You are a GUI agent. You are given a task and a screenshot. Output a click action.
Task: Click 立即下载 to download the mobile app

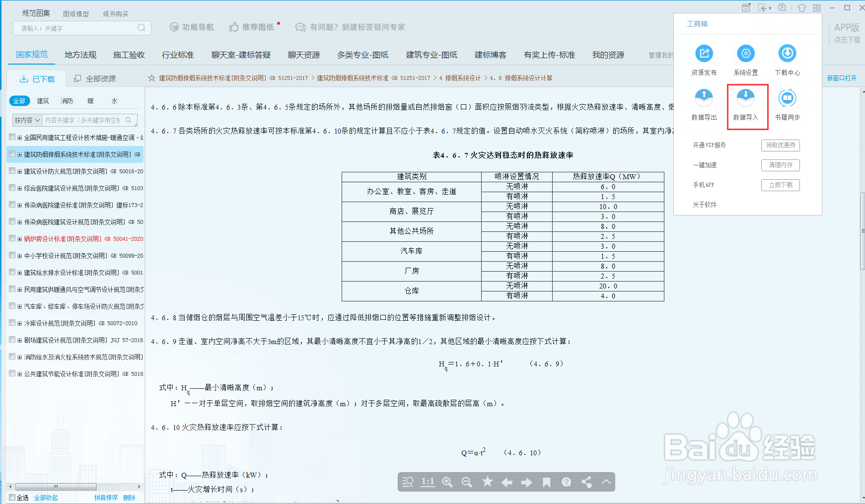pyautogui.click(x=780, y=185)
